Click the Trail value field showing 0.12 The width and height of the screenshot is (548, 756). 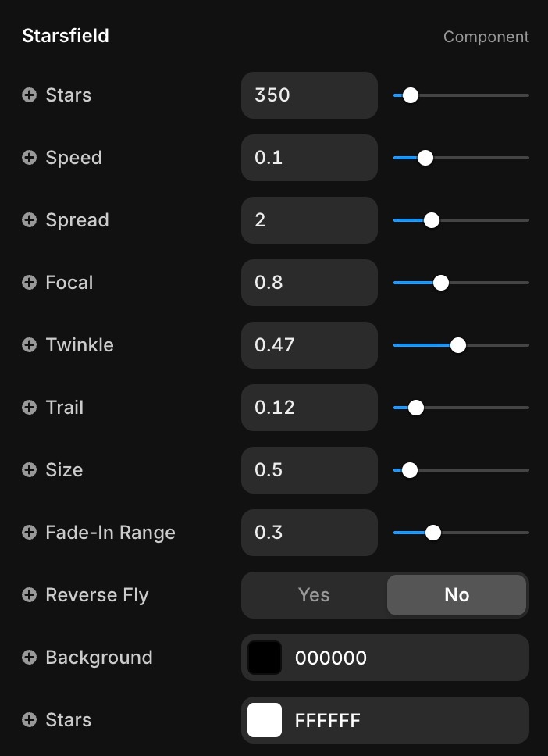click(309, 408)
